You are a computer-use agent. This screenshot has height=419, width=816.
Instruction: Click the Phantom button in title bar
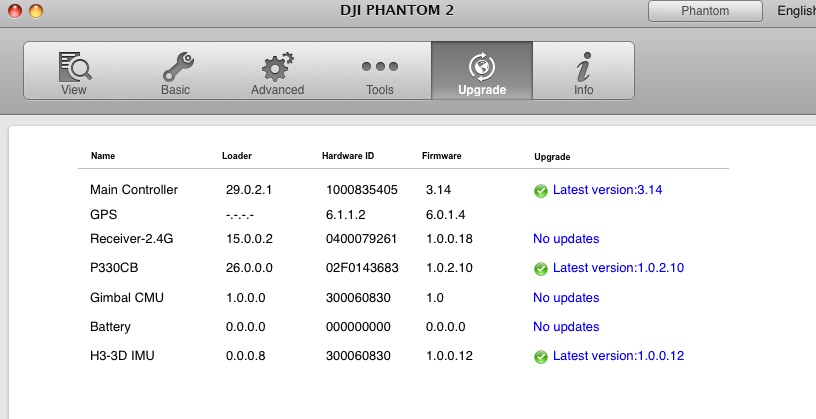(x=705, y=11)
